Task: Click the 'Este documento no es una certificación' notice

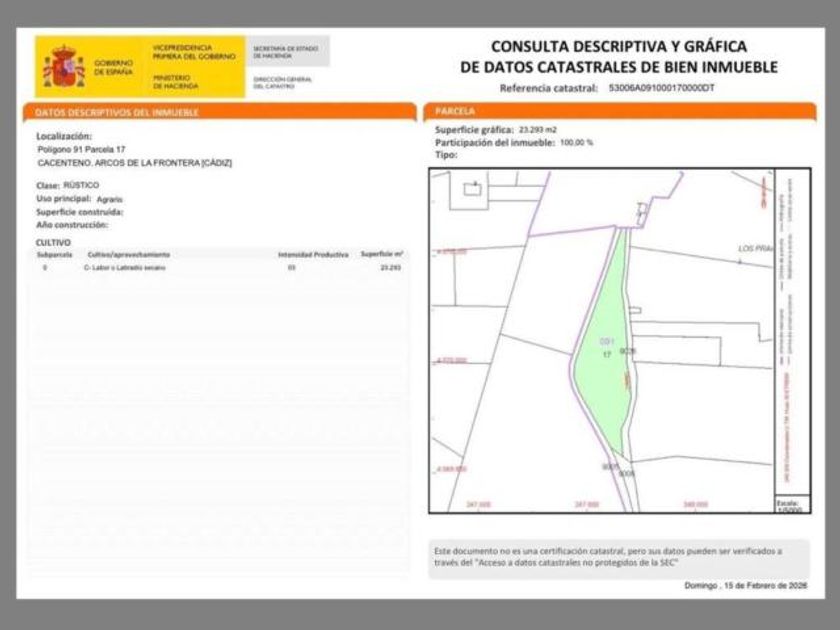Action: 619,557
